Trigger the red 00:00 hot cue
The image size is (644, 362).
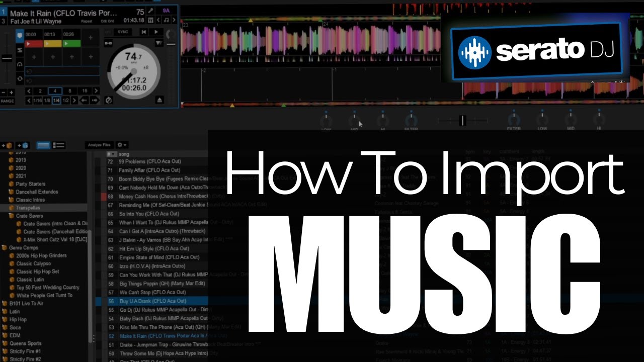34,44
